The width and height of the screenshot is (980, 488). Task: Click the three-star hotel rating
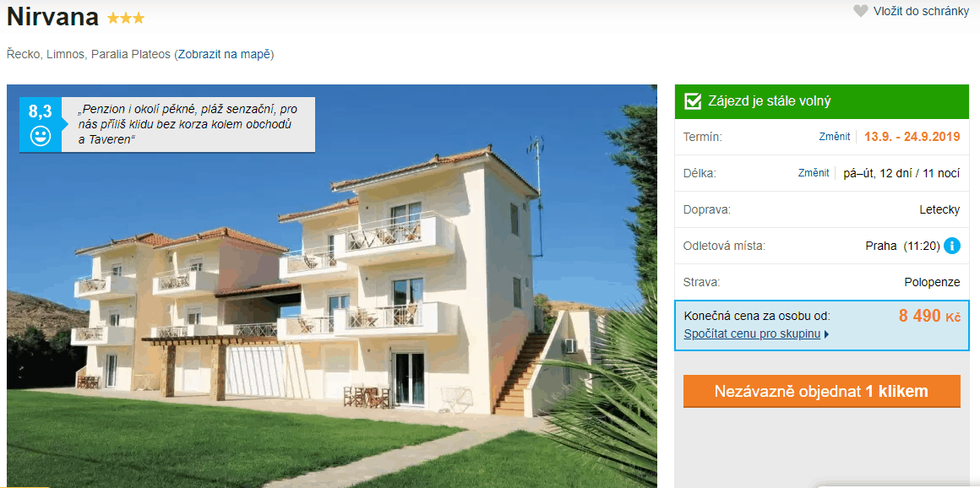(126, 18)
